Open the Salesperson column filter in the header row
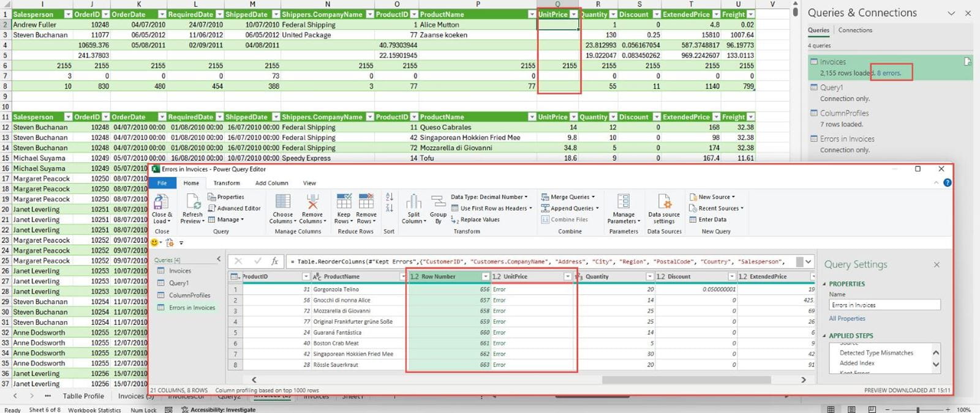 tap(68, 14)
